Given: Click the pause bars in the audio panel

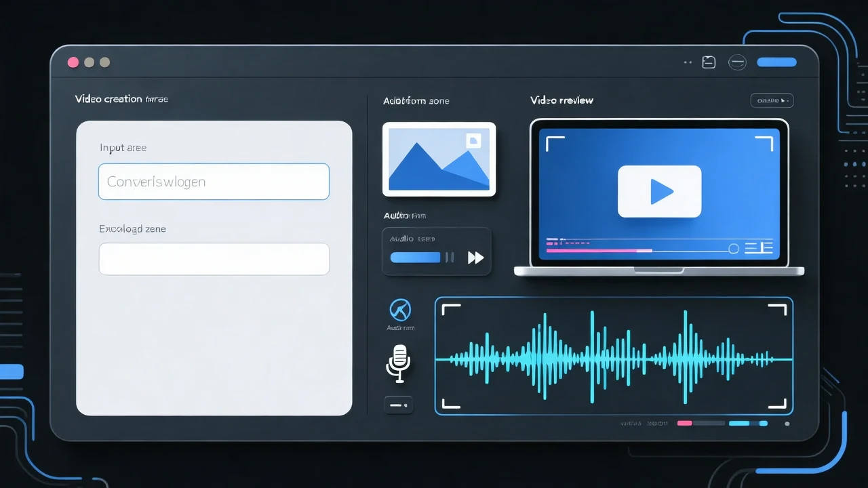Looking at the screenshot, I should pyautogui.click(x=449, y=258).
